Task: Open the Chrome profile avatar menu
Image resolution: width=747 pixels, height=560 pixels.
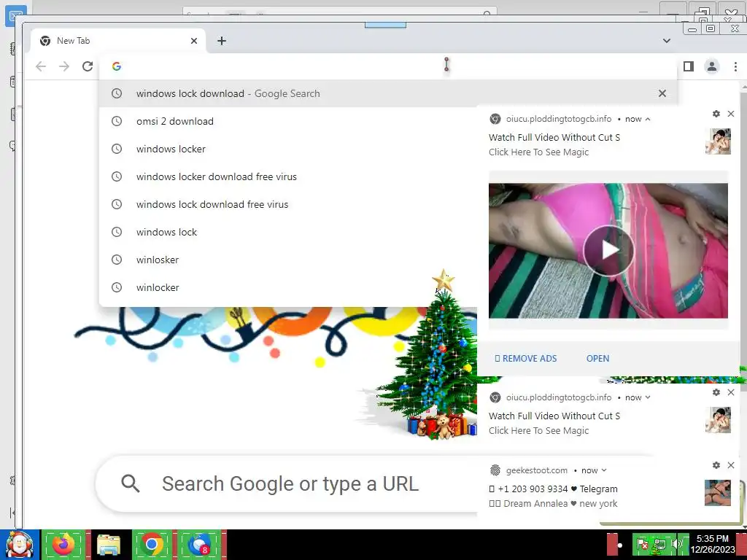Action: (712, 66)
